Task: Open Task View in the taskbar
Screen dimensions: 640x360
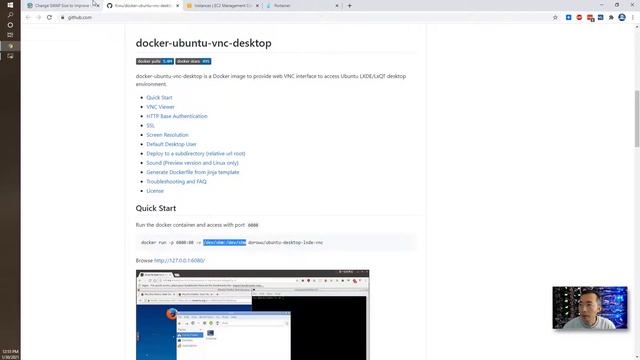Action: [x=10, y=36]
